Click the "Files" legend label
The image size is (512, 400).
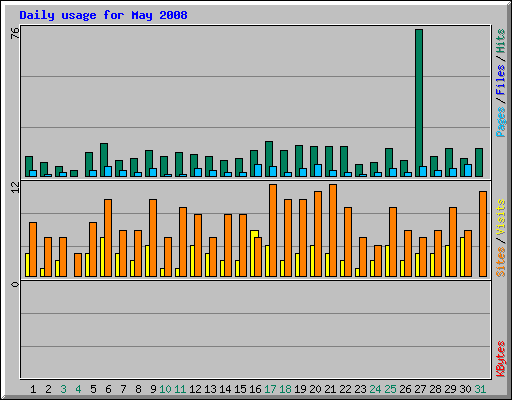point(500,80)
